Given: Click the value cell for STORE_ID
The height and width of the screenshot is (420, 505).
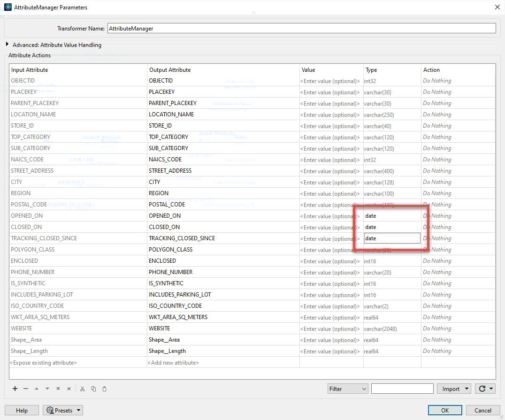Looking at the screenshot, I should (x=331, y=126).
